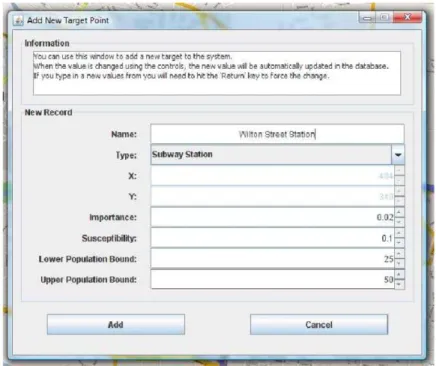Click the Upper Population Bound field
Image resolution: width=436 pixels, height=366 pixels.
click(273, 279)
